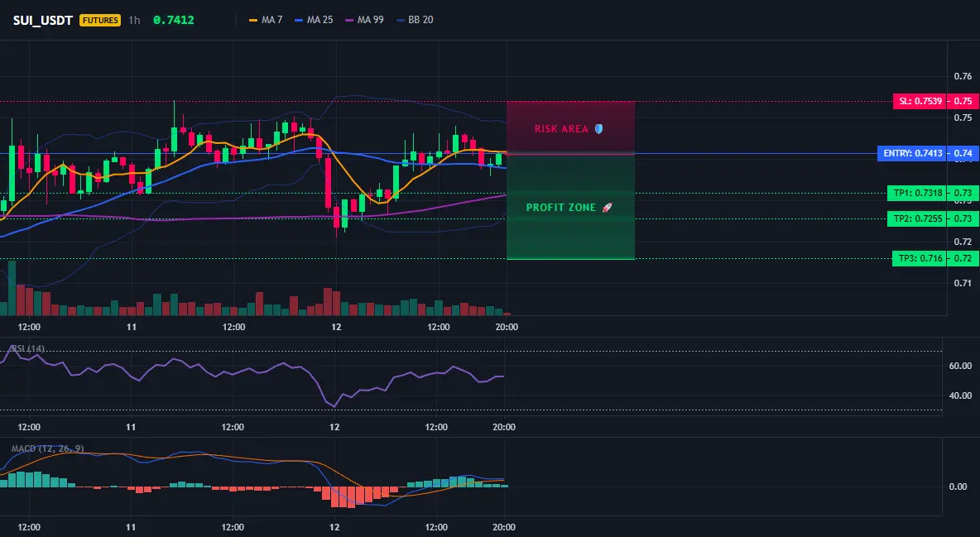Click the shield icon beside RISK AREA

coord(598,129)
